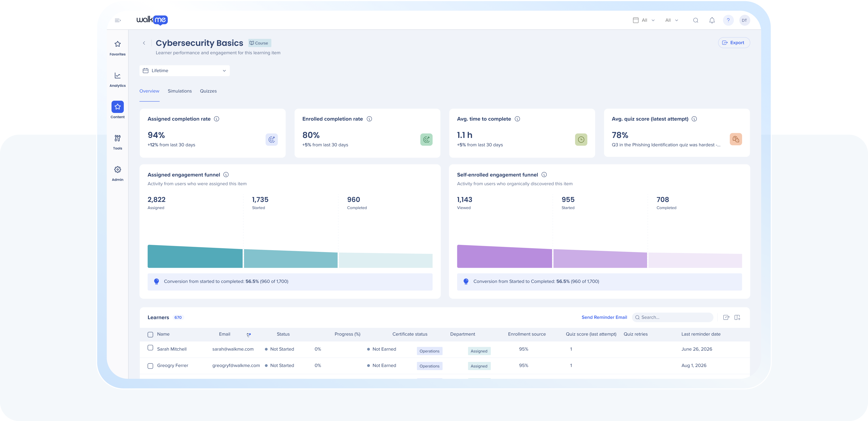Click the help question mark icon
This screenshot has height=421, width=868.
click(x=728, y=20)
